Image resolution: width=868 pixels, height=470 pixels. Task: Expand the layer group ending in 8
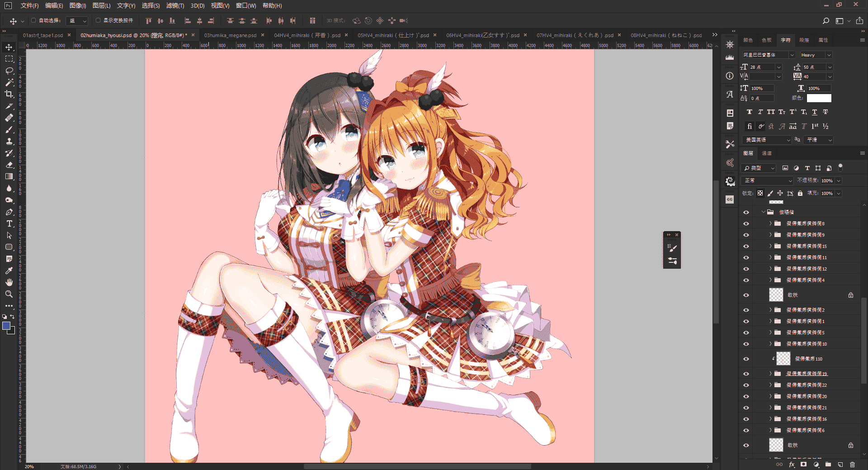pyautogui.click(x=770, y=223)
